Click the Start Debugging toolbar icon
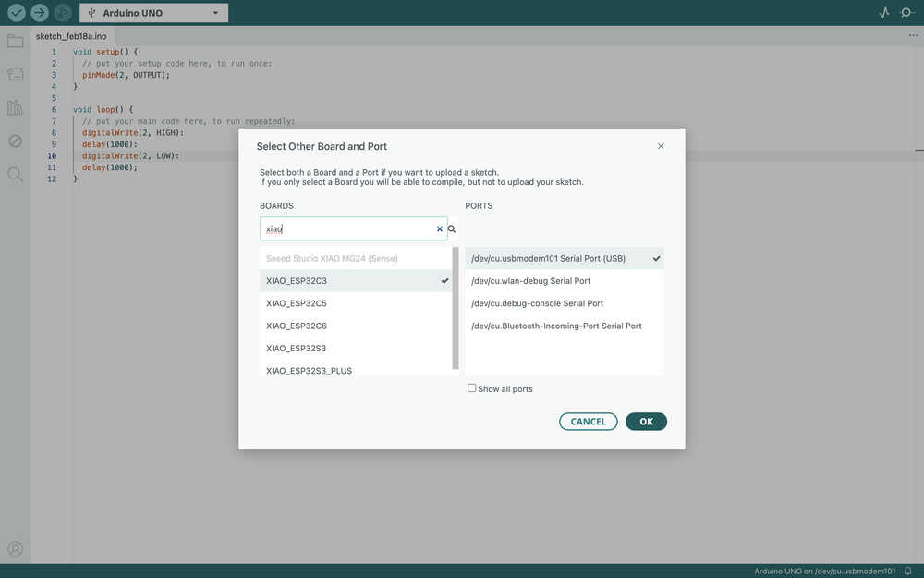This screenshot has height=578, width=924. tap(63, 12)
